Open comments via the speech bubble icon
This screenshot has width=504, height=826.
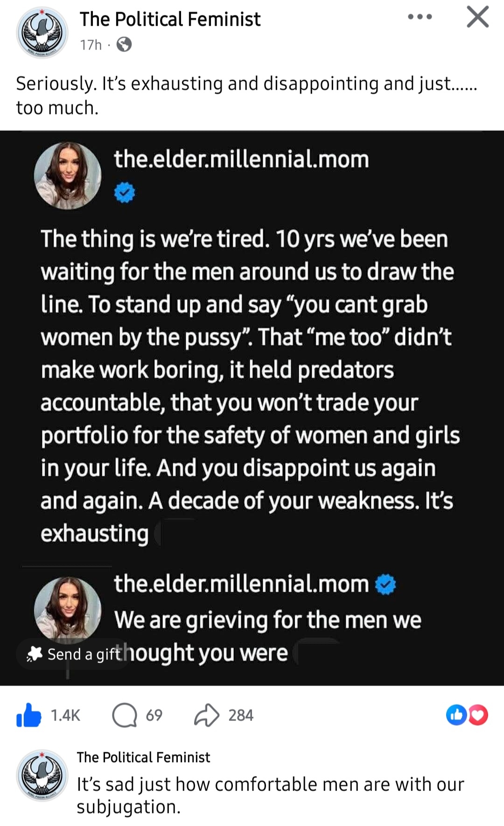124,715
